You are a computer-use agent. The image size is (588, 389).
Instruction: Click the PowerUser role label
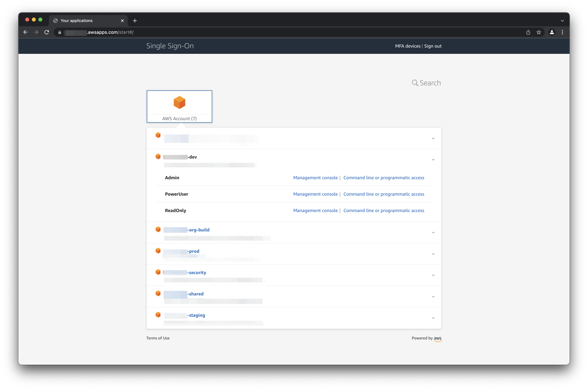click(177, 194)
